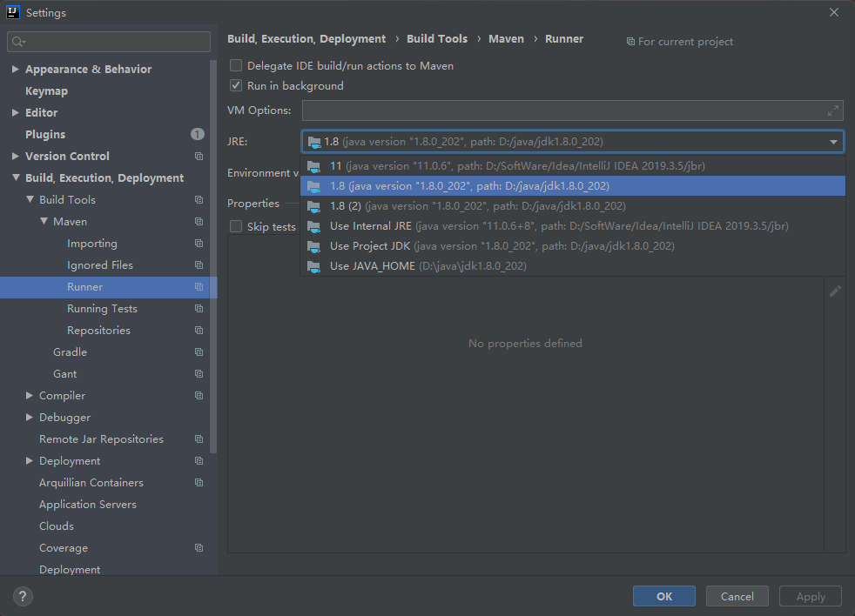This screenshot has height=616, width=855.
Task: Click the project-scope icon next to Arquillian Containers
Action: point(199,483)
